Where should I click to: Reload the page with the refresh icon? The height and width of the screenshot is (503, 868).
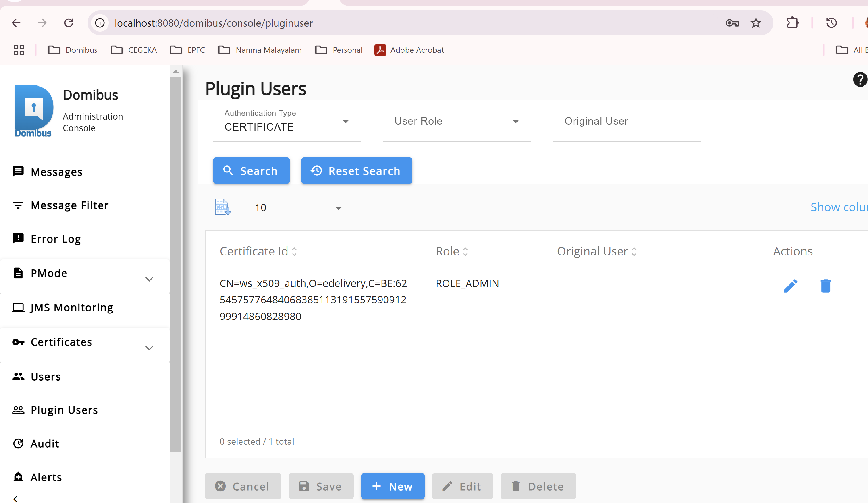click(69, 23)
